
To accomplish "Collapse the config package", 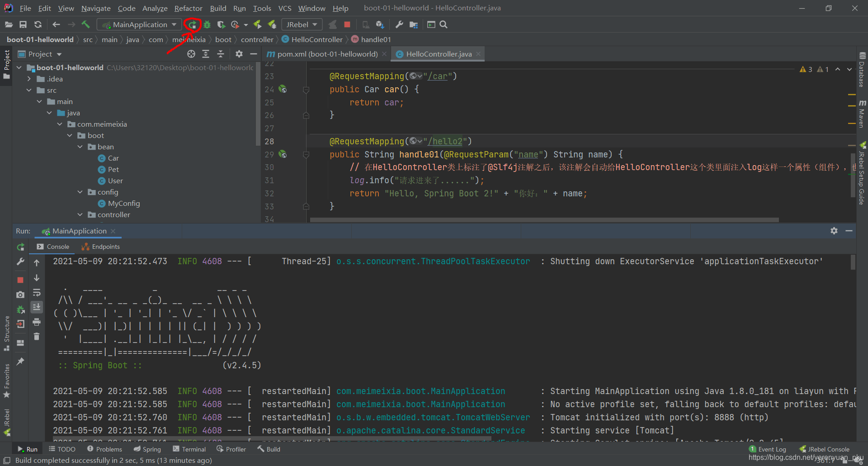I will [80, 192].
